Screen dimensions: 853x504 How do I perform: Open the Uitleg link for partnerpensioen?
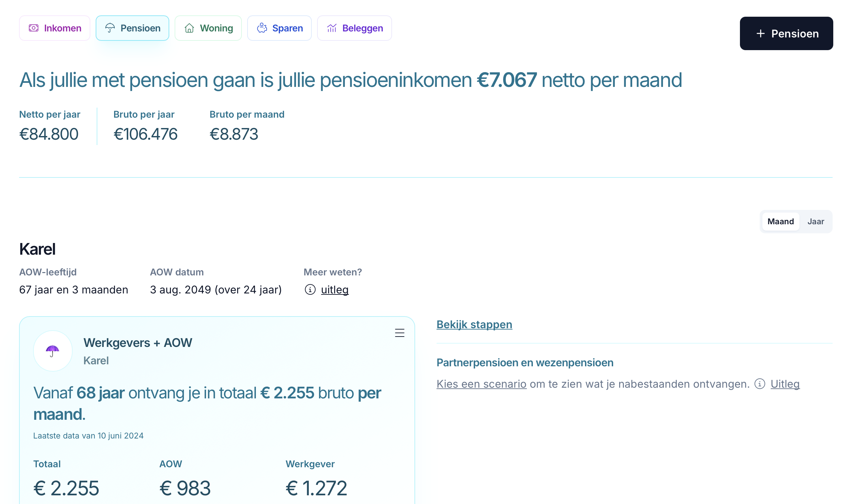(x=785, y=384)
